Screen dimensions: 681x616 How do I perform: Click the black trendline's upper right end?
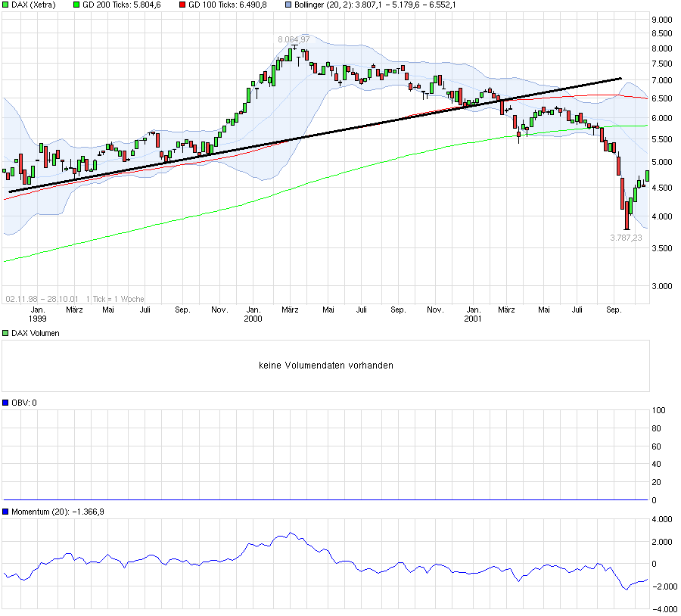coord(620,79)
